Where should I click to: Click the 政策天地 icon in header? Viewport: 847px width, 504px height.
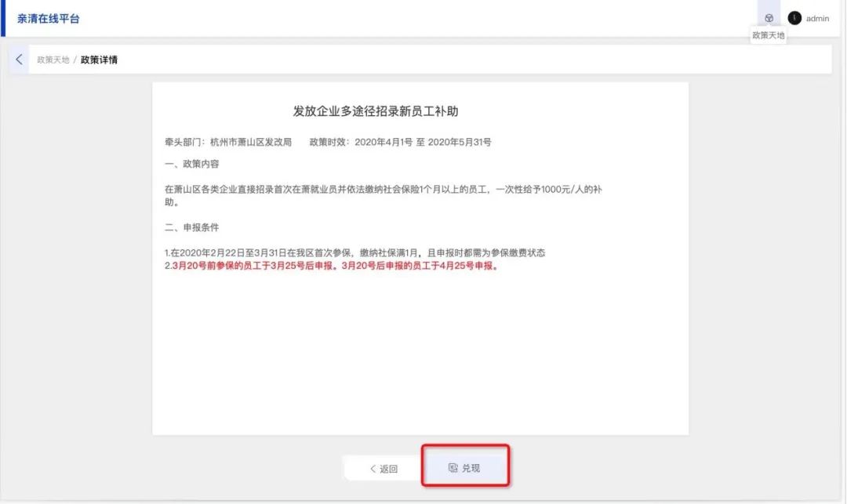click(769, 18)
